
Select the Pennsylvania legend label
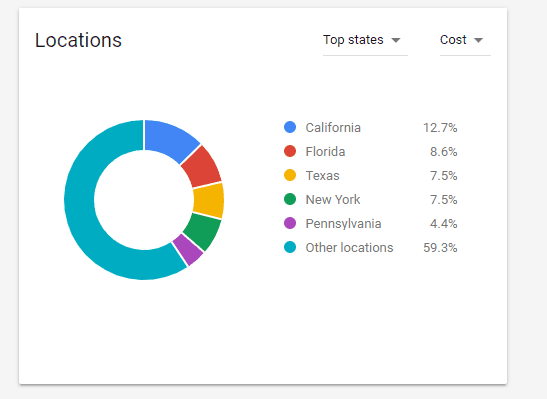pyautogui.click(x=343, y=224)
